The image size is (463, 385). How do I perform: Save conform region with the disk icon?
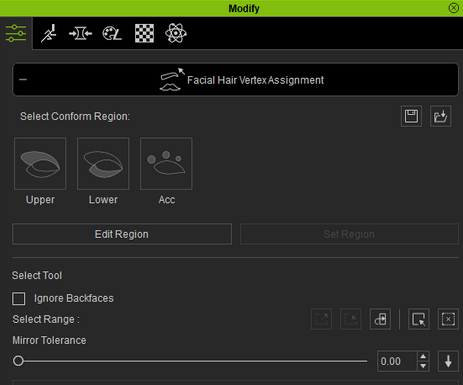coord(411,116)
